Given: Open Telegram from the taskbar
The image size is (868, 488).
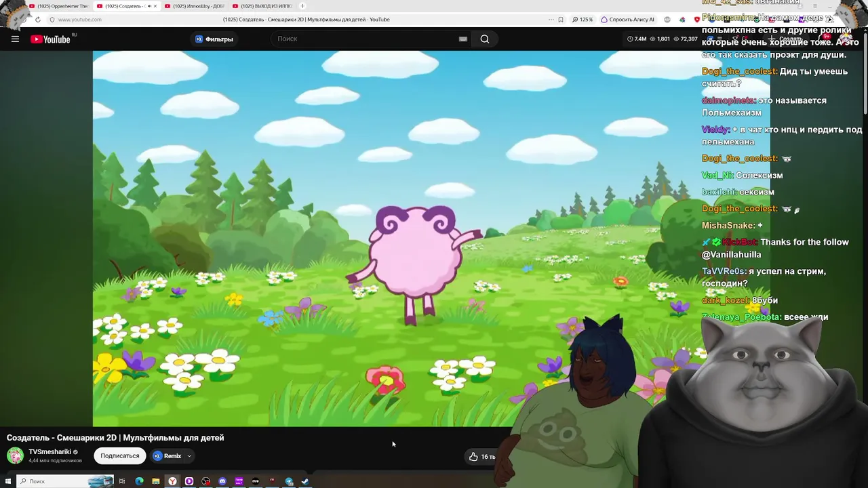Looking at the screenshot, I should click(x=289, y=481).
